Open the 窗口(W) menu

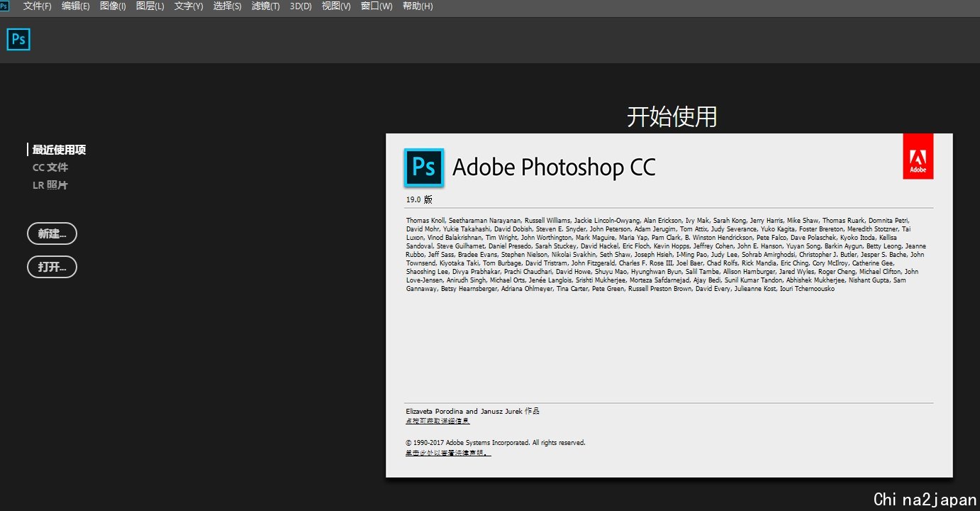[x=376, y=6]
